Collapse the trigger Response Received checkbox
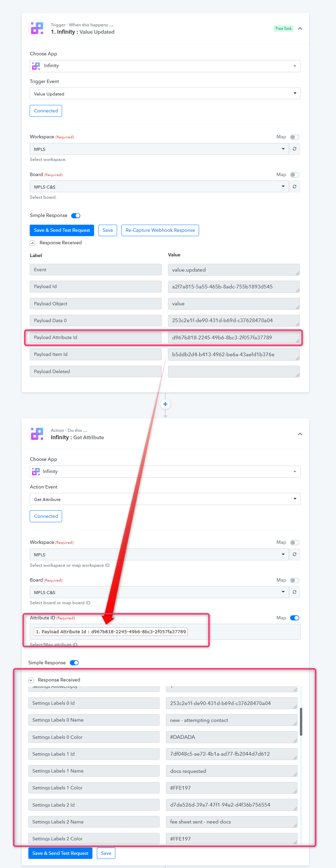Viewport: 336px width, 868px height. 32,243
